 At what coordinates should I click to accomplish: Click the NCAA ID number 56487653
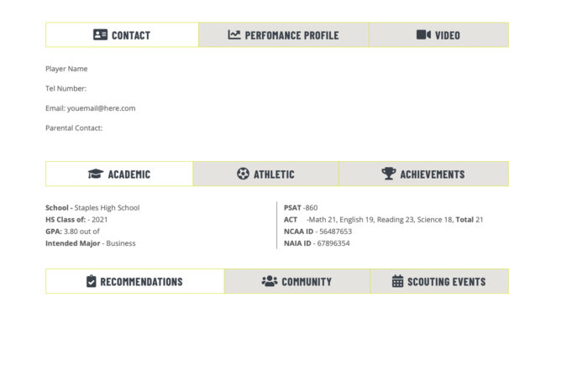click(x=336, y=232)
